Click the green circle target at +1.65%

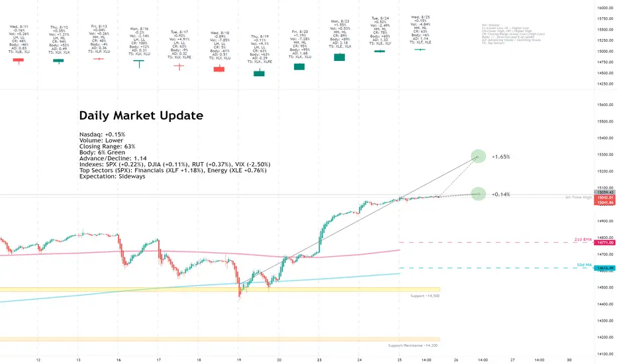(478, 156)
